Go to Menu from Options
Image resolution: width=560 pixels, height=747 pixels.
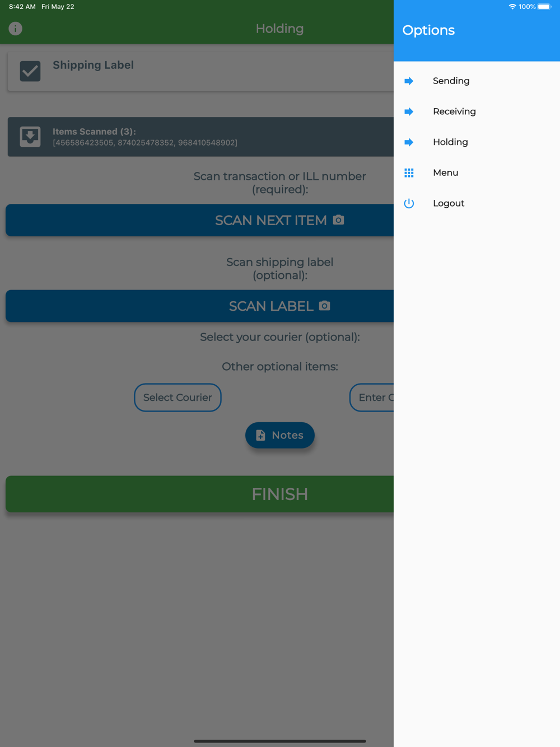477,173
